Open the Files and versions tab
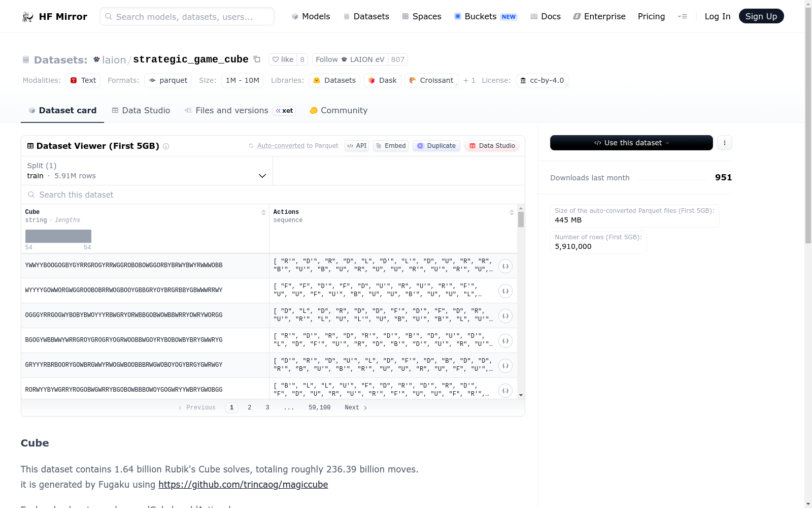This screenshot has height=508, width=812. [240, 110]
